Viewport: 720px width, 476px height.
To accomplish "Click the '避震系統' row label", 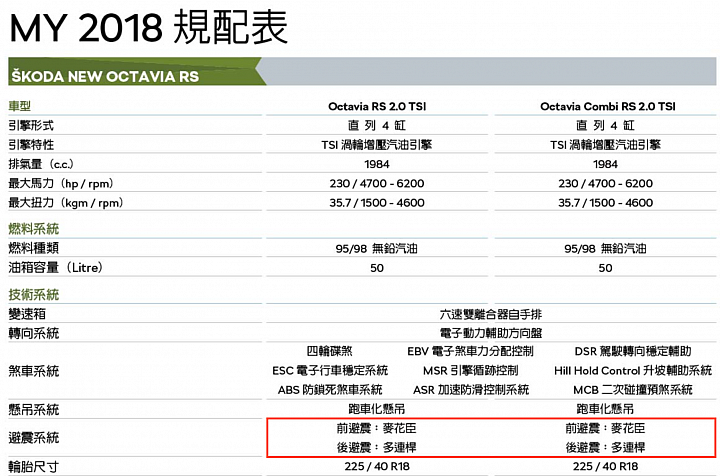I will [34, 437].
